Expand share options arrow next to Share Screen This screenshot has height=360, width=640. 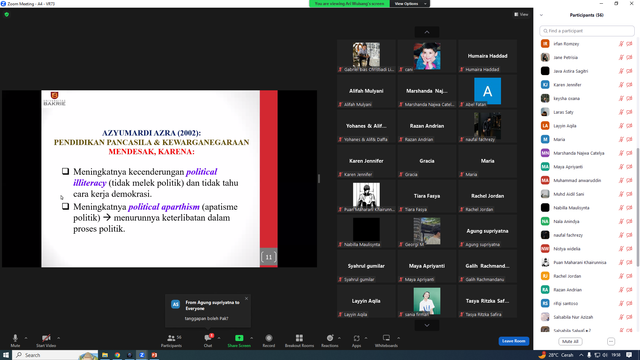click(251, 338)
